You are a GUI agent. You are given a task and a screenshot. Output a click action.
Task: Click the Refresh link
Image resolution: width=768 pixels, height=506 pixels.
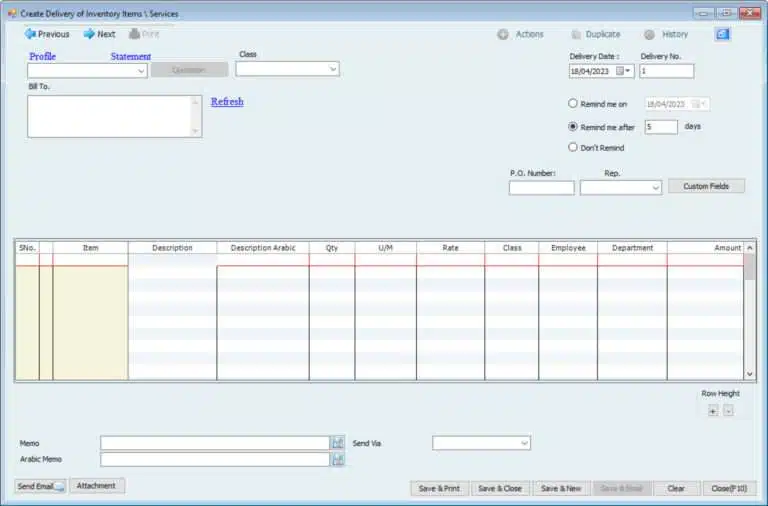click(x=227, y=102)
